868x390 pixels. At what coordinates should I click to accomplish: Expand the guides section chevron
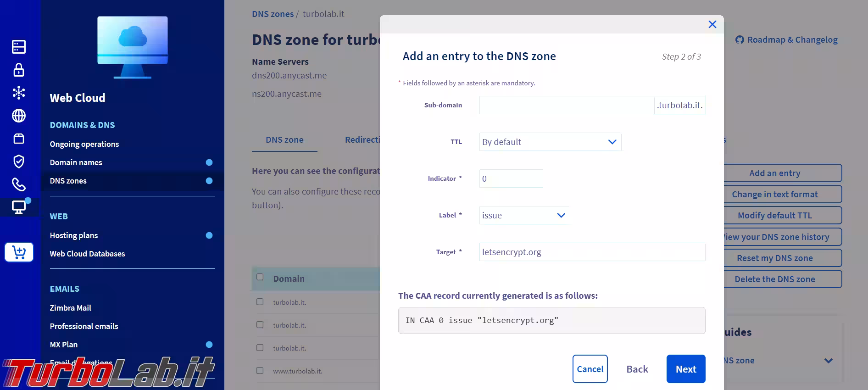coord(828,361)
